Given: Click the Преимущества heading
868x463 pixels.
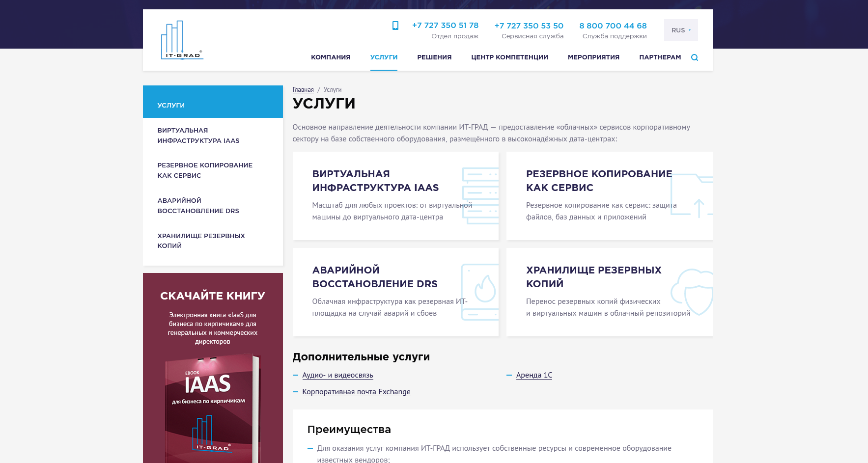Looking at the screenshot, I should click(x=349, y=430).
